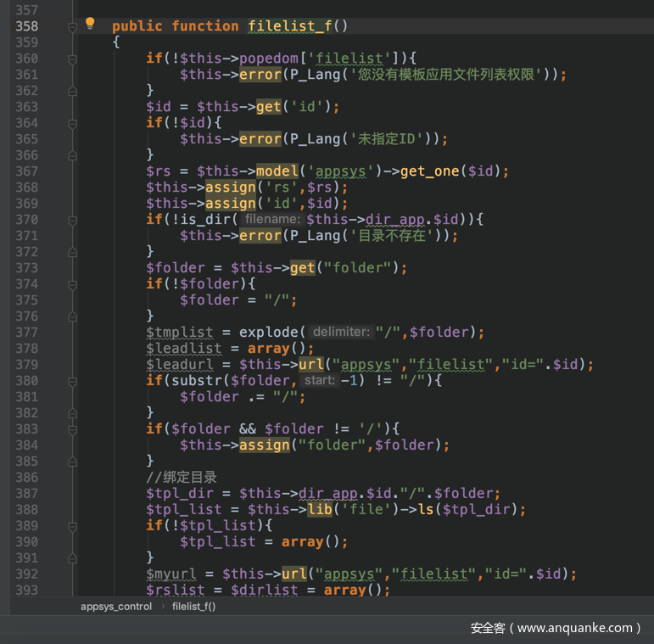Click the $dirlist variable on line 393
The width and height of the screenshot is (654, 644).
pos(265,590)
